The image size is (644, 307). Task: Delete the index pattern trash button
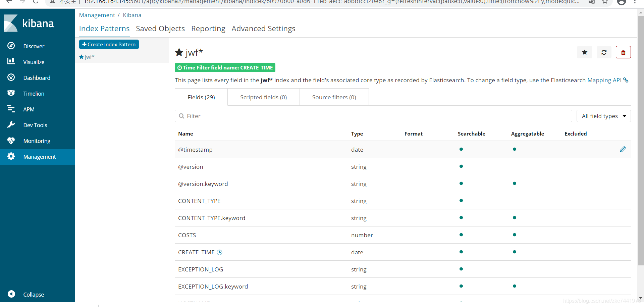pos(623,52)
